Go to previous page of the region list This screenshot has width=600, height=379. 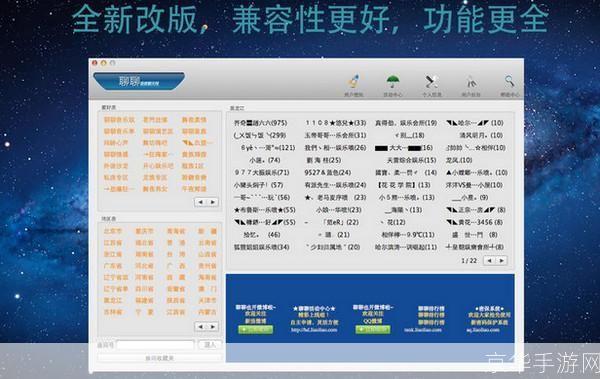click(x=201, y=327)
